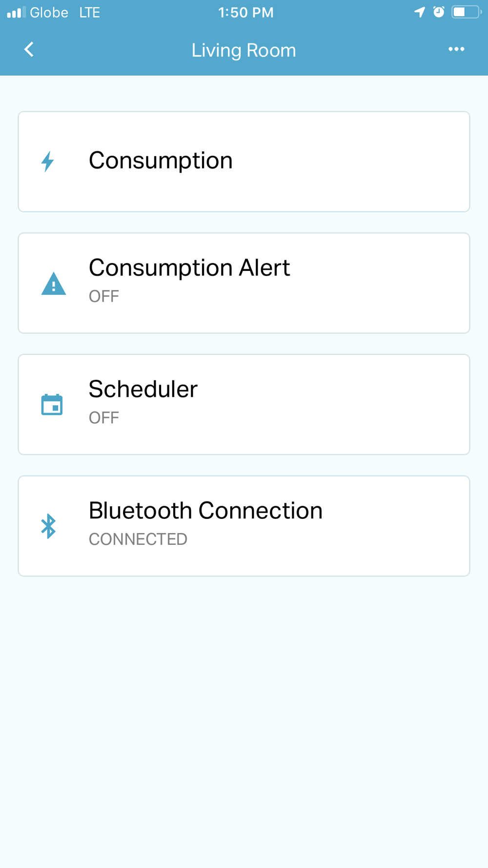Tap the OFF status under Scheduler
This screenshot has height=868, width=488.
coord(104,418)
